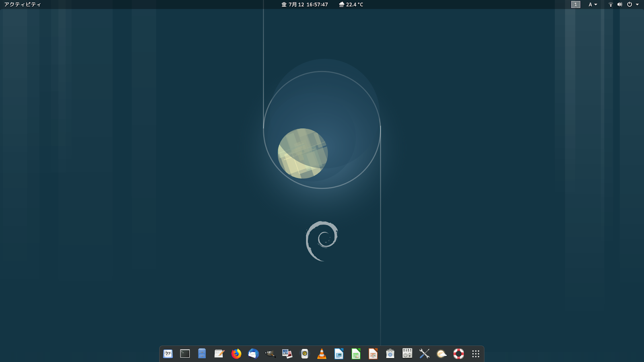
Task: Launch the Terminal from the dock
Action: click(185, 354)
